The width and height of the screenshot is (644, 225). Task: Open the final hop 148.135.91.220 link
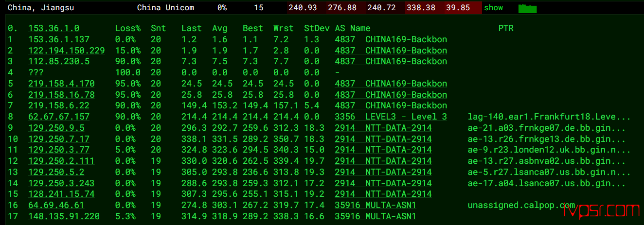(64, 216)
